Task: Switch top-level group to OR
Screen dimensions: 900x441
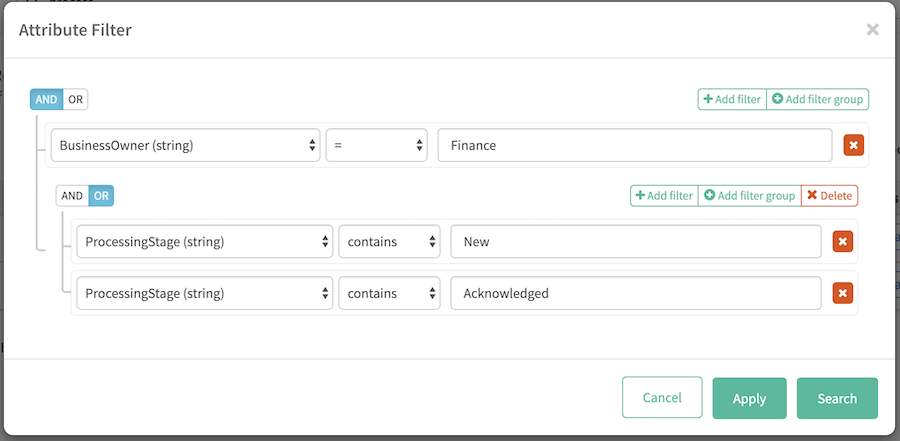Action: tap(76, 99)
